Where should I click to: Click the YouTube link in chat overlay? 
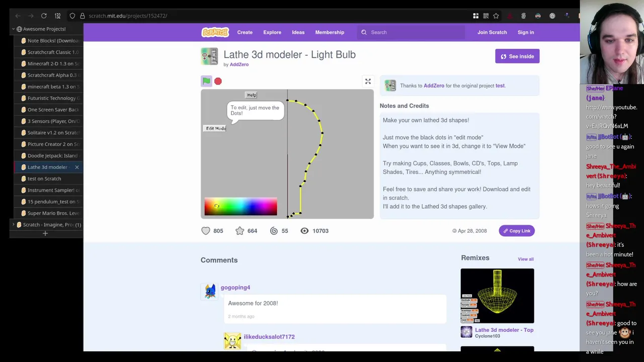coord(611,117)
